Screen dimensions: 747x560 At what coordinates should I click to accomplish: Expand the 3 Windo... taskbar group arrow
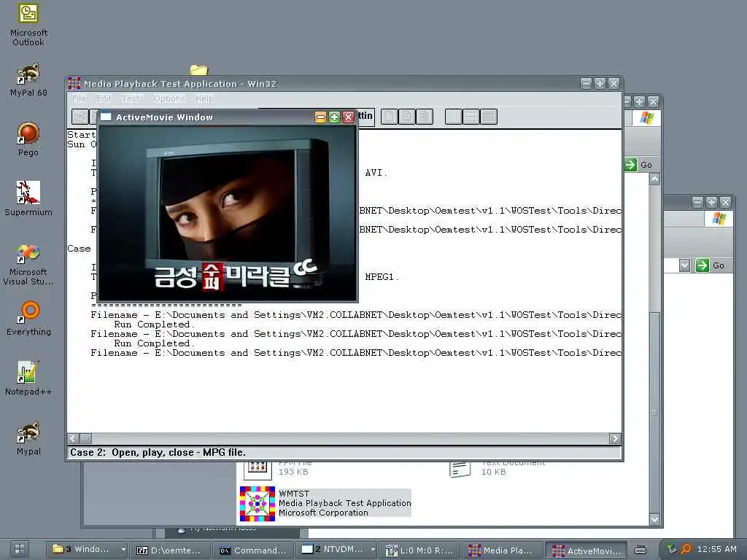[x=123, y=550]
